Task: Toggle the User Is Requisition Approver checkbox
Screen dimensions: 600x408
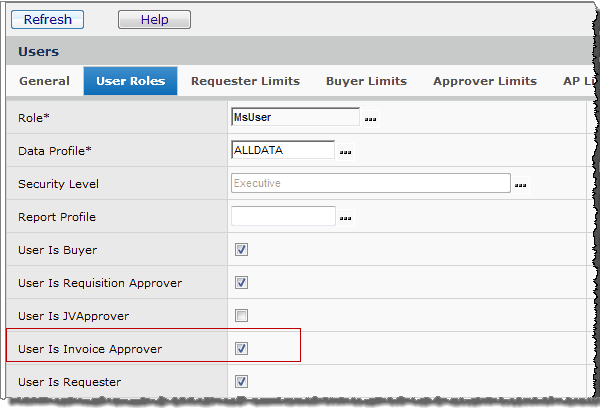Action: point(241,283)
